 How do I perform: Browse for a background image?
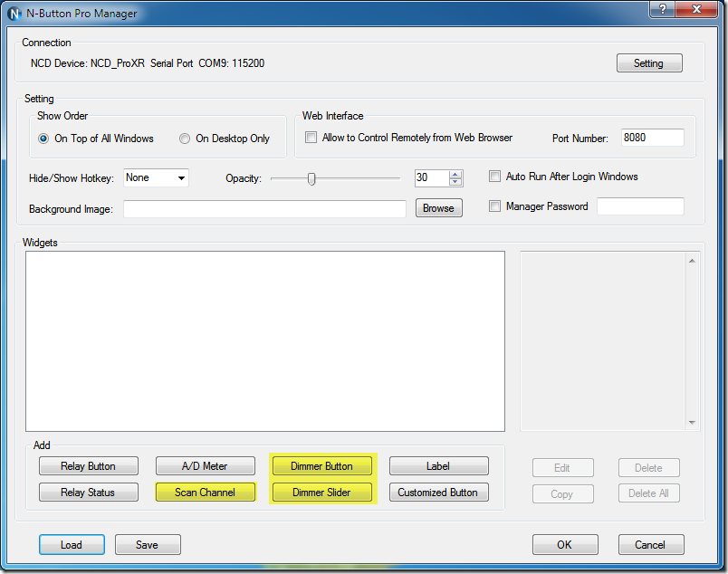(x=439, y=208)
